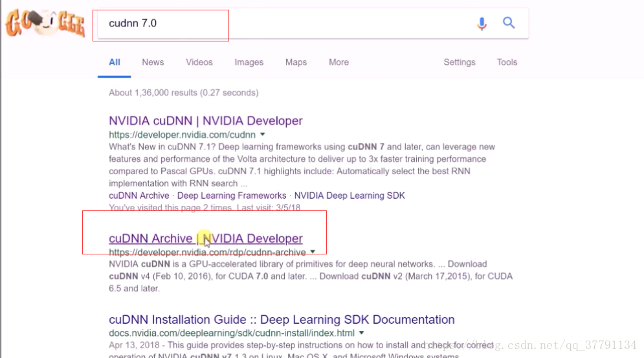Open cuDNN Archive | NVIDIA Developer result

206,238
